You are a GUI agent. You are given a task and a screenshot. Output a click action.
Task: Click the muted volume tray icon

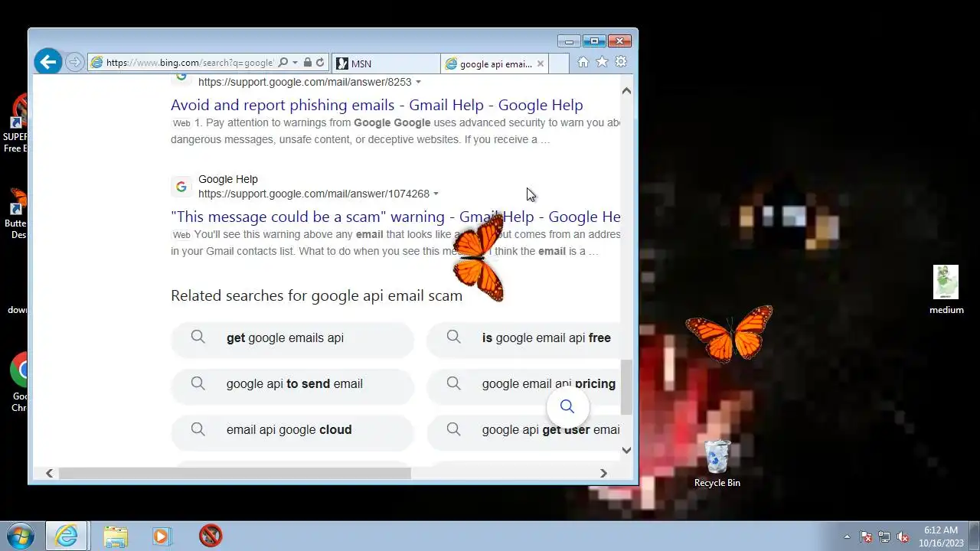pyautogui.click(x=903, y=536)
